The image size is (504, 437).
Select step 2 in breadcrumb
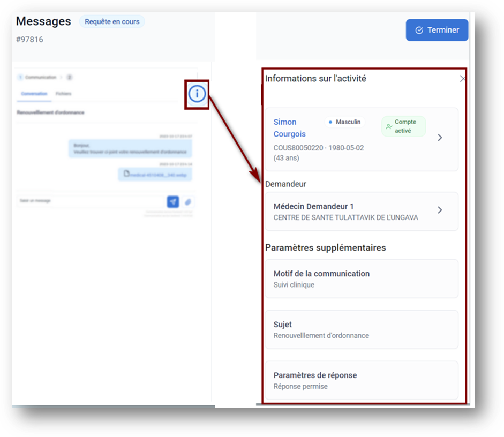[x=70, y=77]
